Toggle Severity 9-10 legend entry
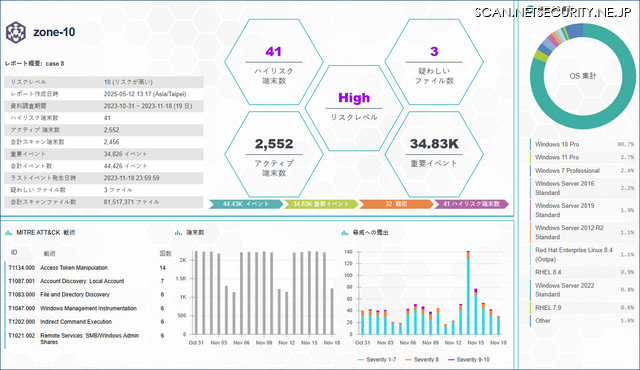The image size is (640, 370). (x=469, y=360)
